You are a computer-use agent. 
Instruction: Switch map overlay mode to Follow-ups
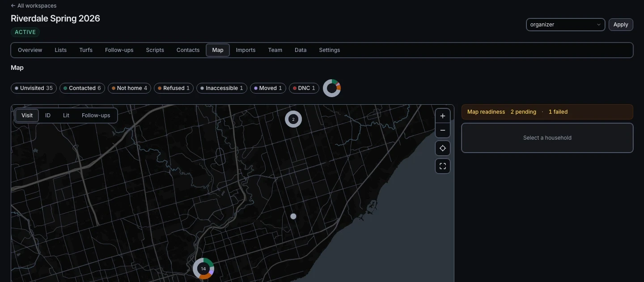click(x=96, y=115)
